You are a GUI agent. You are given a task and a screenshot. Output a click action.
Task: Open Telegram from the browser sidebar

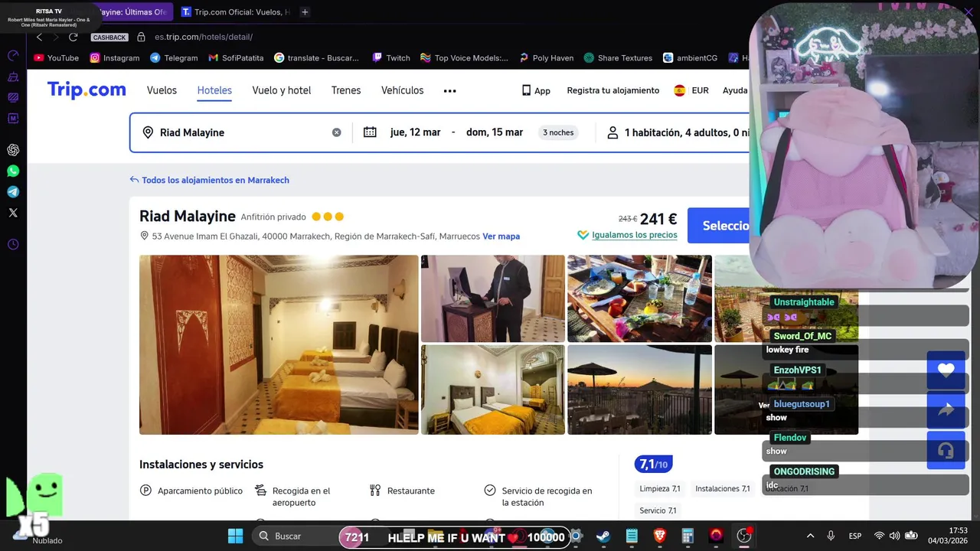tap(13, 192)
